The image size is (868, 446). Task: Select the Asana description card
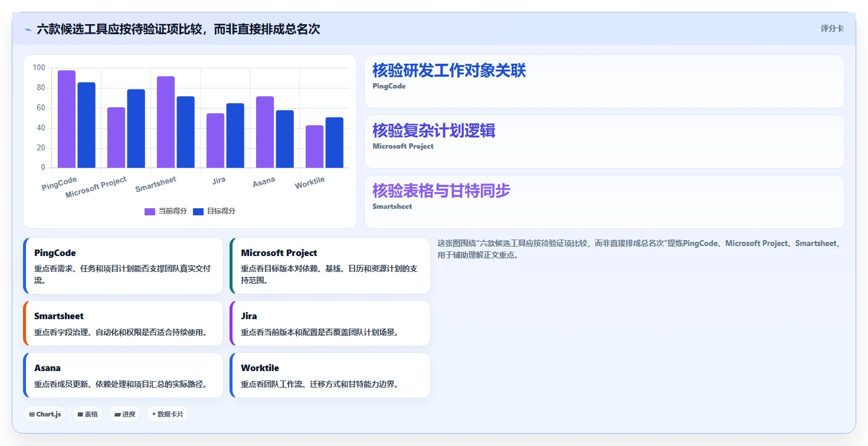(x=123, y=375)
